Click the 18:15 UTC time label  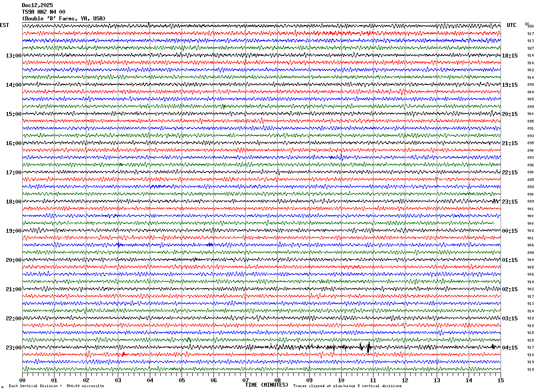(510, 56)
